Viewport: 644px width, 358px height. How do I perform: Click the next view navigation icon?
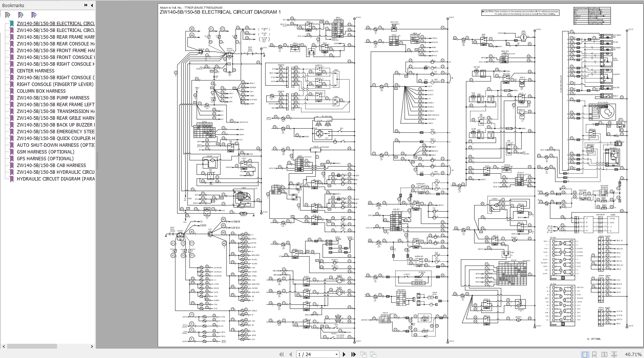pyautogui.click(x=373, y=354)
